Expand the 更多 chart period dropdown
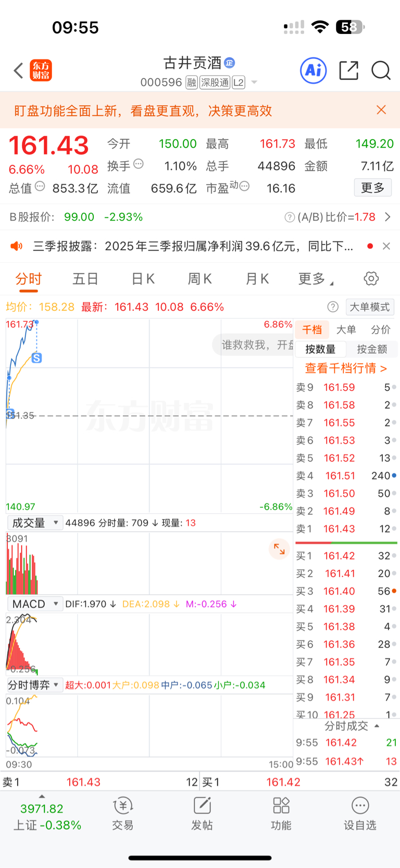Image resolution: width=400 pixels, height=868 pixels. (316, 279)
